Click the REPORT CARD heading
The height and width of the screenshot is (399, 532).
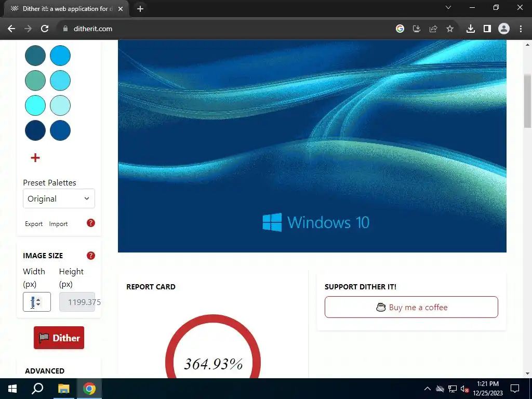(151, 287)
